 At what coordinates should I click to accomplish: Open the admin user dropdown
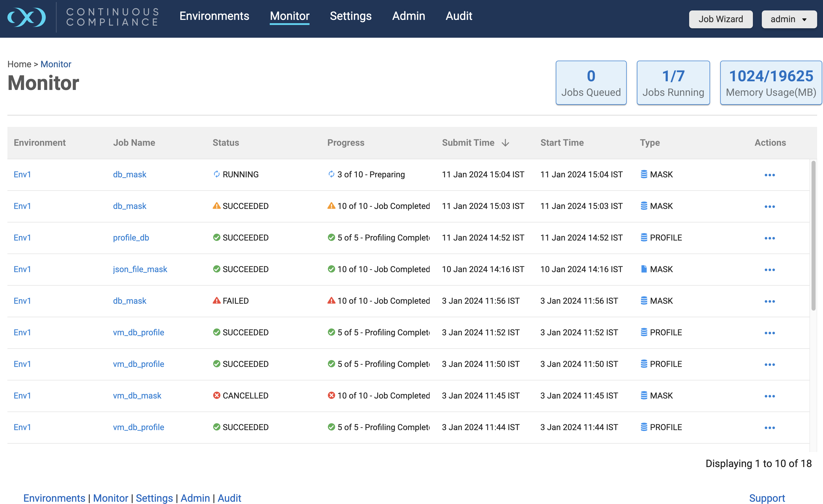(x=789, y=19)
